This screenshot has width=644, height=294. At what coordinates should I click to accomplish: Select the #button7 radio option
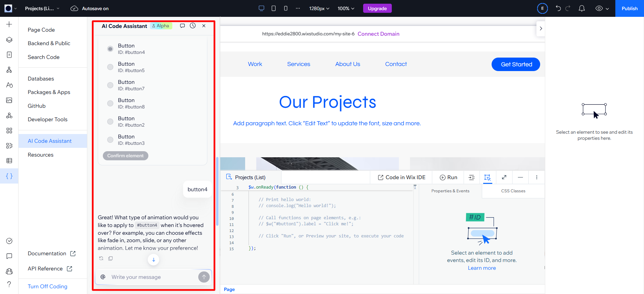point(110,85)
